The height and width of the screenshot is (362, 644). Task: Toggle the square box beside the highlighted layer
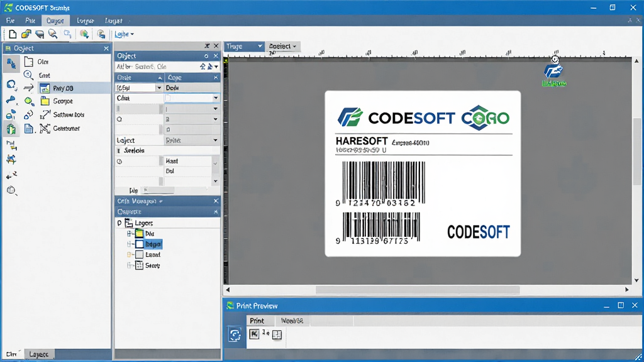click(139, 244)
